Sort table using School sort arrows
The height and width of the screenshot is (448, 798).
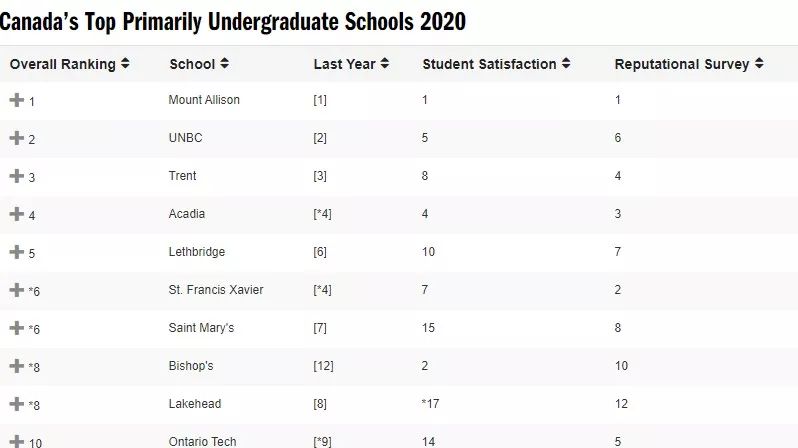[x=224, y=64]
